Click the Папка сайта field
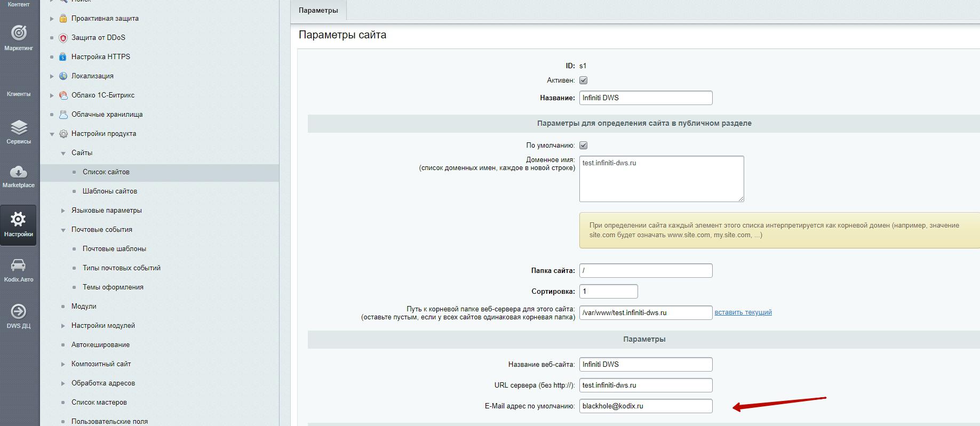The height and width of the screenshot is (426, 980). coord(646,270)
